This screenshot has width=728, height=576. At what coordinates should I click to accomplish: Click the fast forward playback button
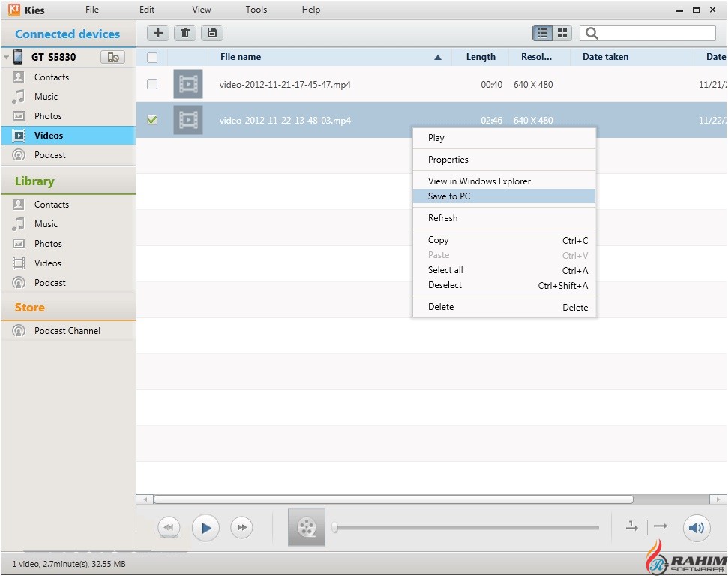pyautogui.click(x=241, y=528)
